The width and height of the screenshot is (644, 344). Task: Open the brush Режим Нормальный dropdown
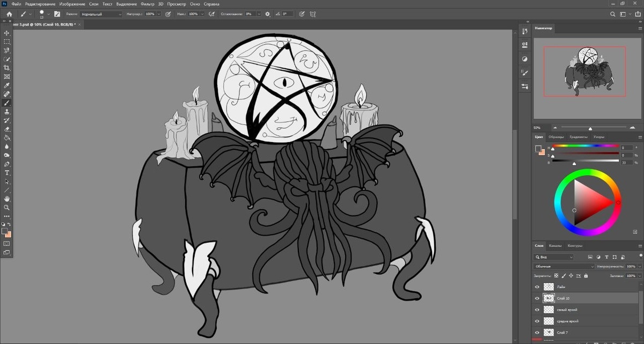coord(101,14)
